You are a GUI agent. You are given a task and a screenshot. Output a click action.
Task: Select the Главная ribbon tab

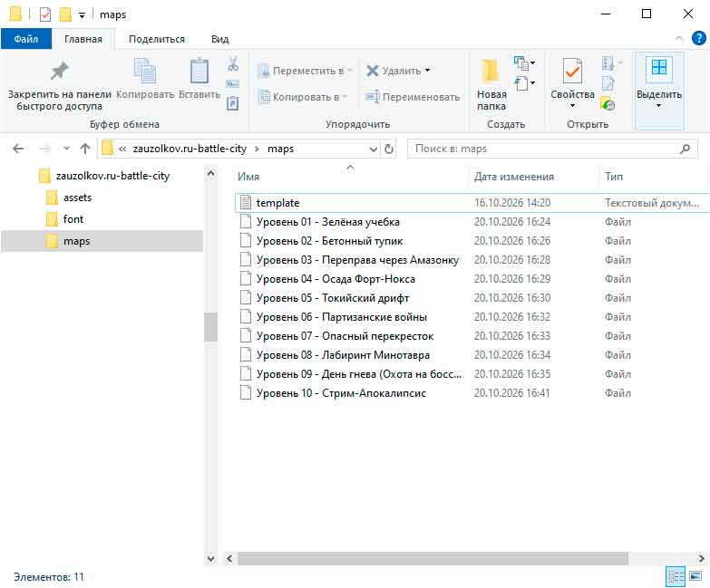(x=83, y=39)
